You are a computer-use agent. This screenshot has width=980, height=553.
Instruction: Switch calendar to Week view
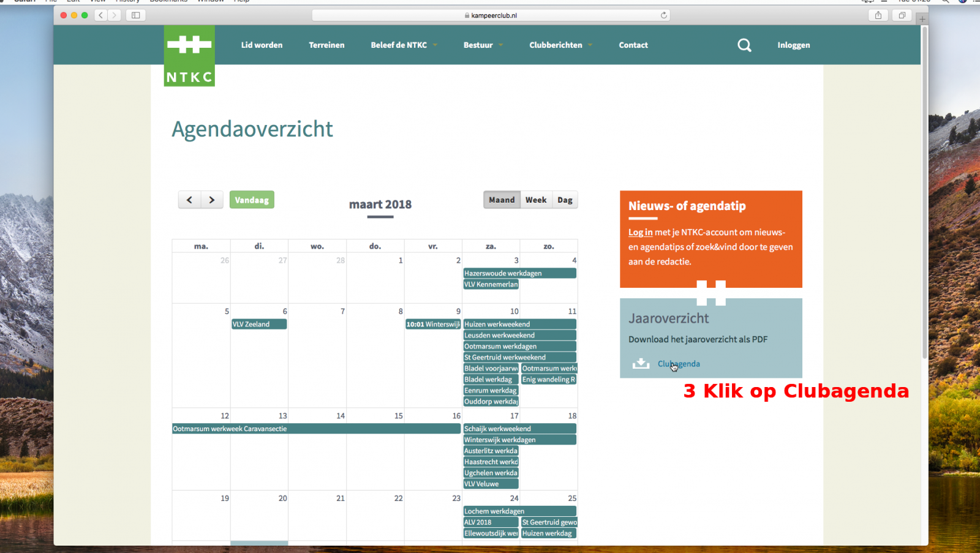tap(536, 200)
